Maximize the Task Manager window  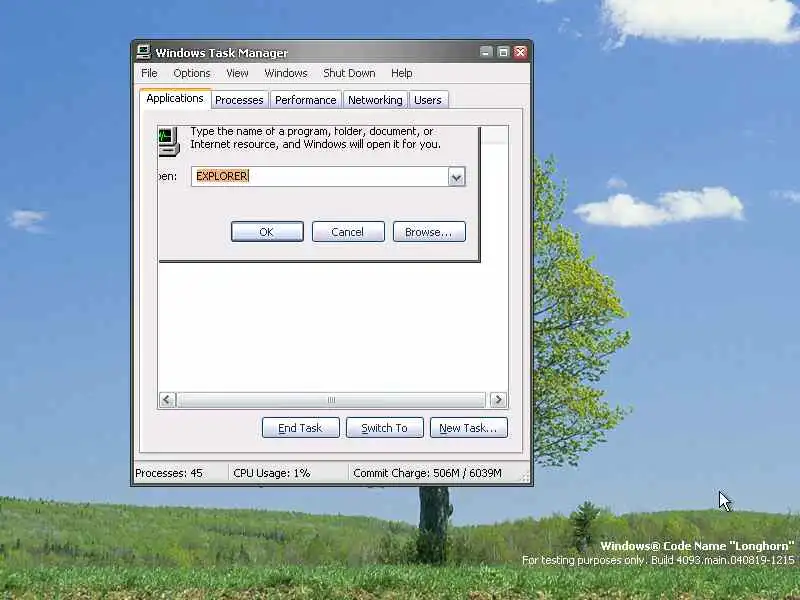(x=503, y=52)
